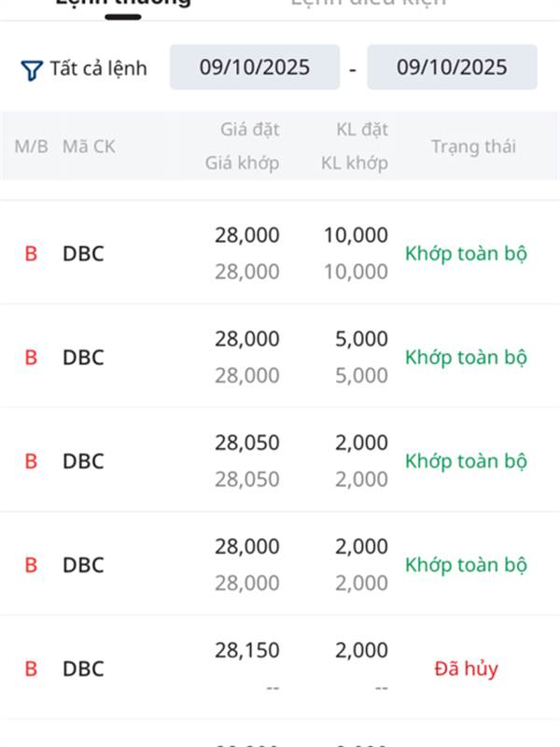Switch to the "Lệnh điều kiện" tab
Screen dimensions: 560x747
point(368,3)
